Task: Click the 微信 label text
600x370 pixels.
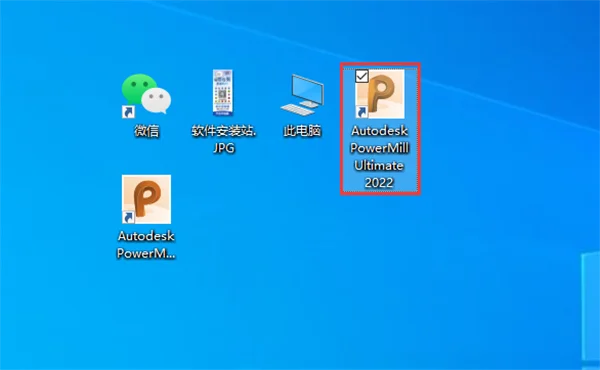Action: (x=147, y=131)
